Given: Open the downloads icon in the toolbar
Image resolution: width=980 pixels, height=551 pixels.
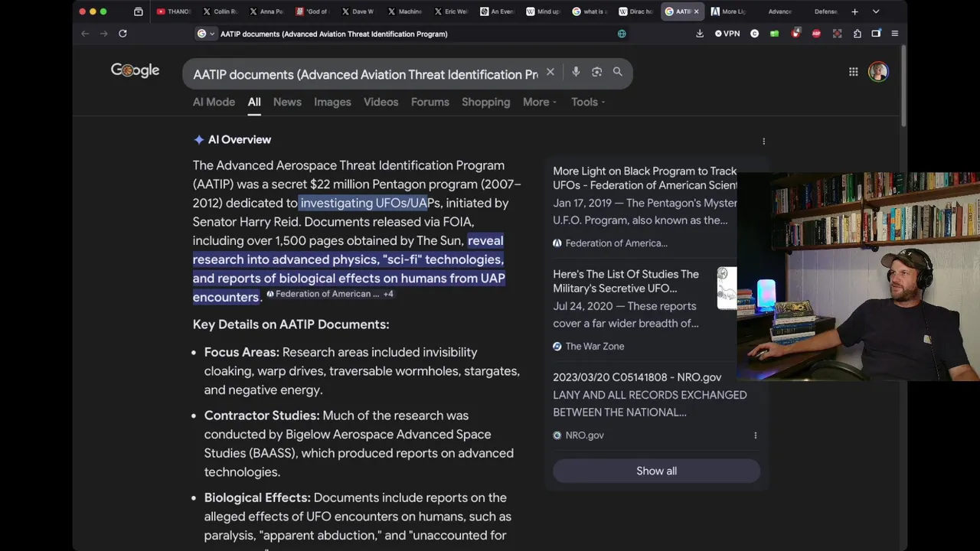Looking at the screenshot, I should tap(700, 34).
